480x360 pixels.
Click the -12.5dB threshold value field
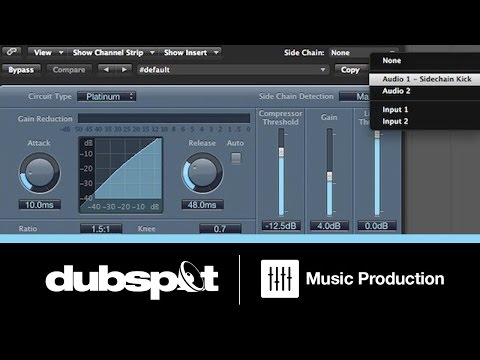pyautogui.click(x=281, y=226)
